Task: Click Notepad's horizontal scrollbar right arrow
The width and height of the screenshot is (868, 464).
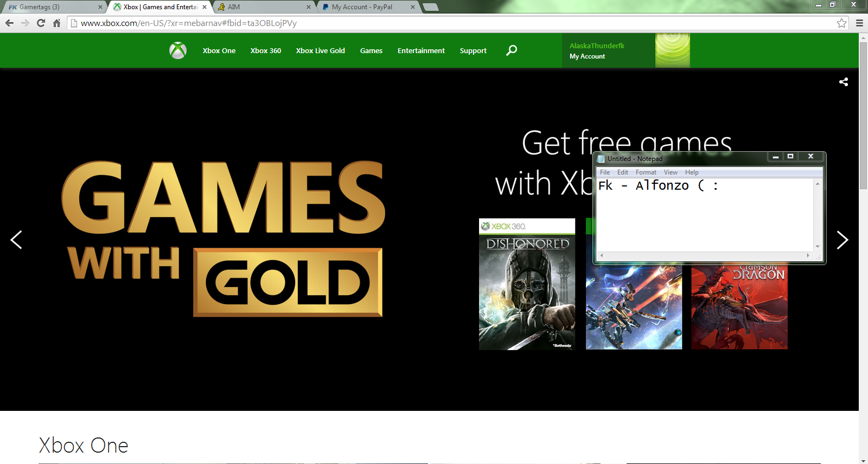Action: [x=808, y=255]
